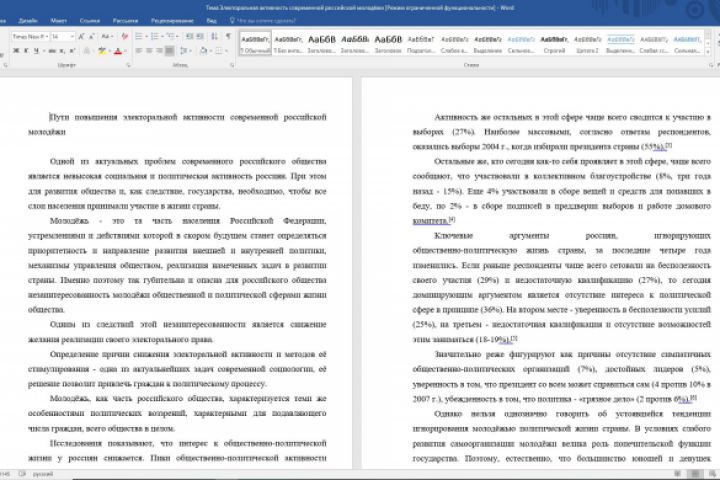This screenshot has height=480, width=720.
Task: Open the Ссылки ribbon tab
Action: point(90,21)
